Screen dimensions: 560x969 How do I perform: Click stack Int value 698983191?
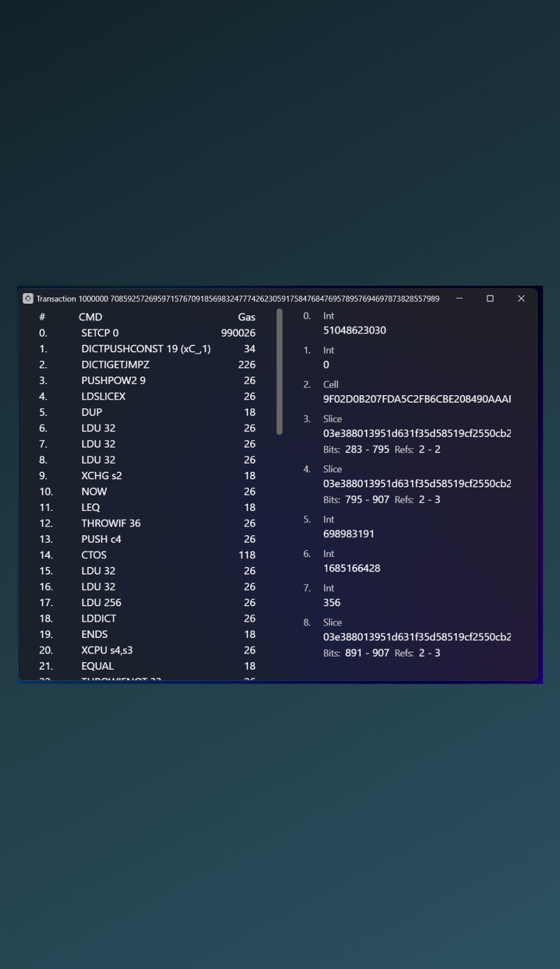click(349, 534)
